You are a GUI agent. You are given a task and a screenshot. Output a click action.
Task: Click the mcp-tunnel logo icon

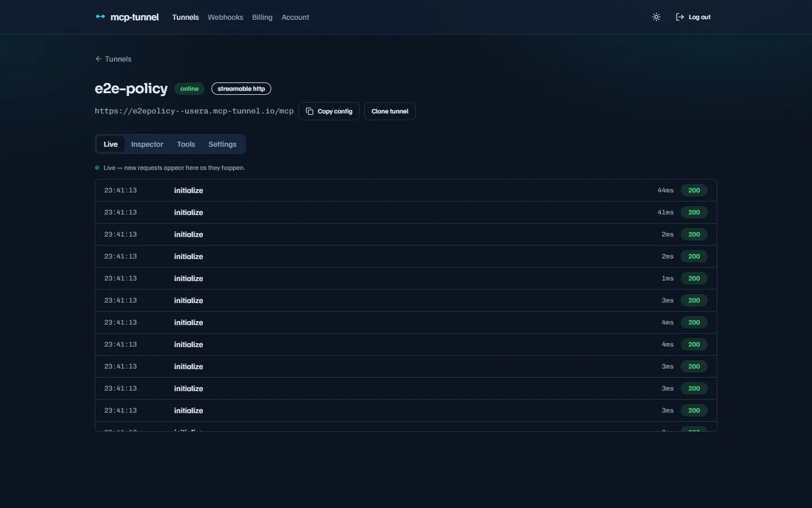(x=100, y=17)
